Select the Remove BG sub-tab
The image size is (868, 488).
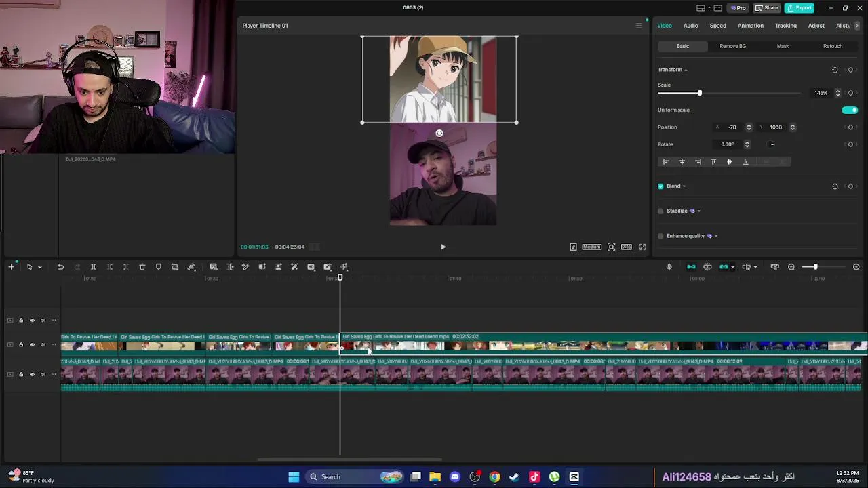tap(732, 46)
